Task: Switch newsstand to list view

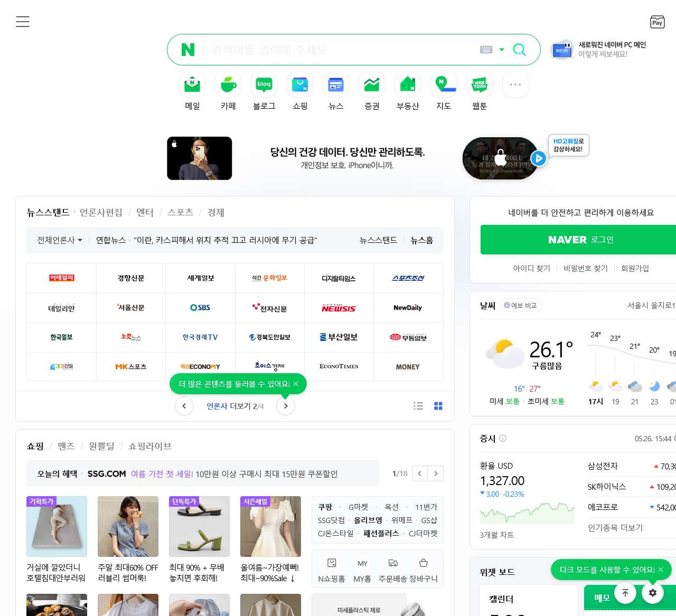Action: [418, 406]
